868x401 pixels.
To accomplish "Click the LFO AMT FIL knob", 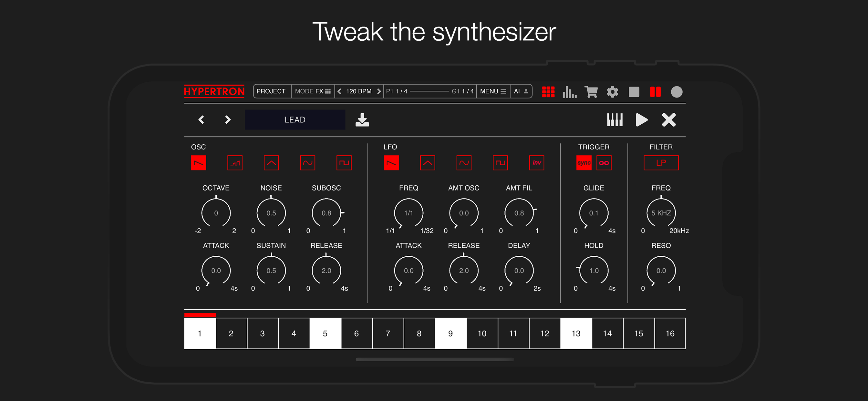I will pos(519,213).
